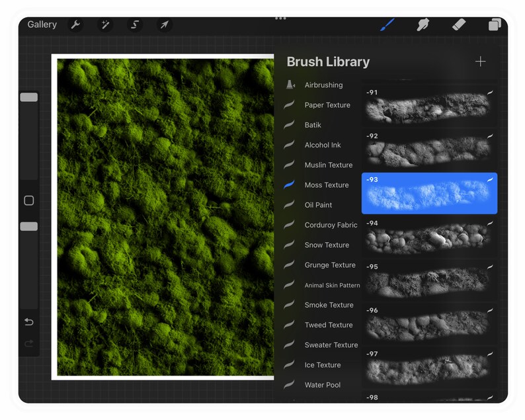Screen dimensions: 525x420
Task: Activate the Transform arrow tool
Action: [165, 24]
